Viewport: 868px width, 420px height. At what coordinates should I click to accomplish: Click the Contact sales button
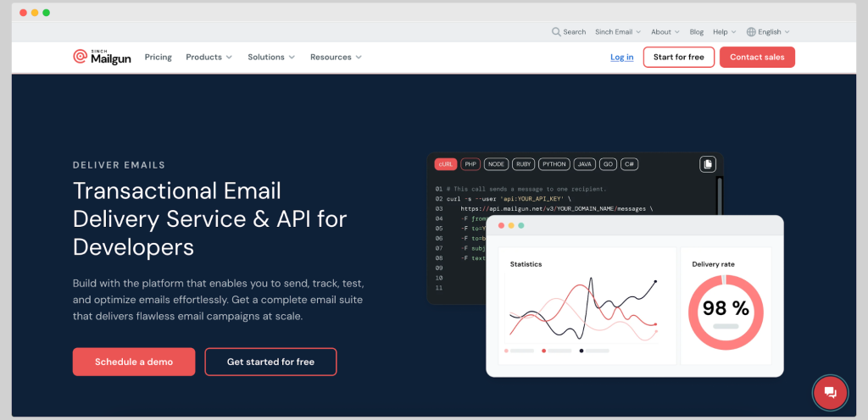tap(757, 57)
